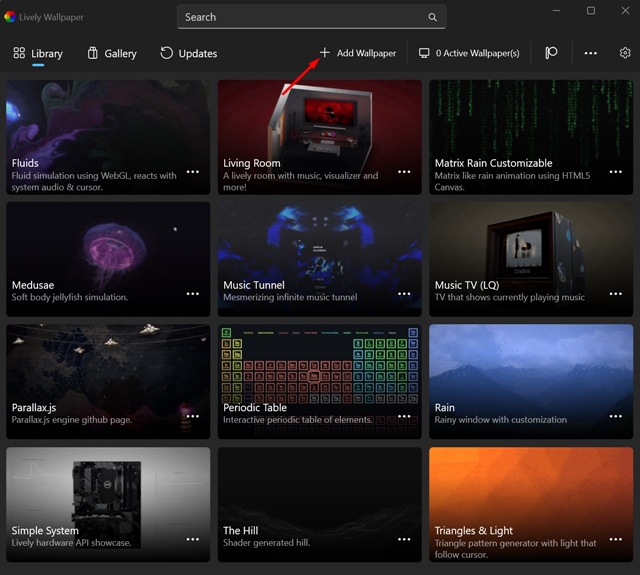Click into the Search field

coord(311,17)
